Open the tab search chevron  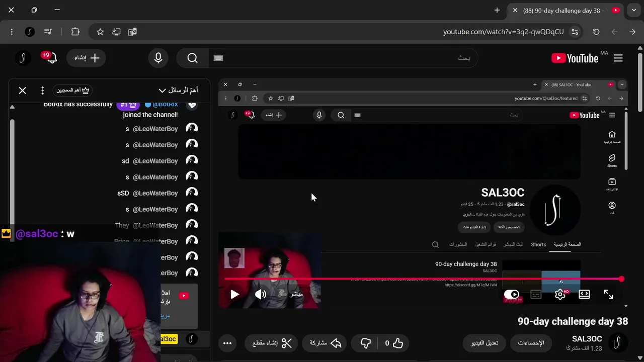634,10
